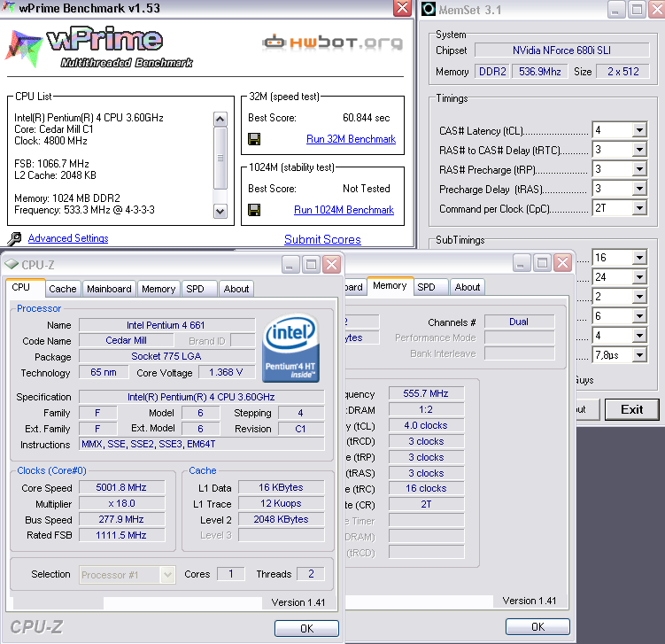
Task: Click the Level 2 2048 KBytes field
Action: click(282, 519)
